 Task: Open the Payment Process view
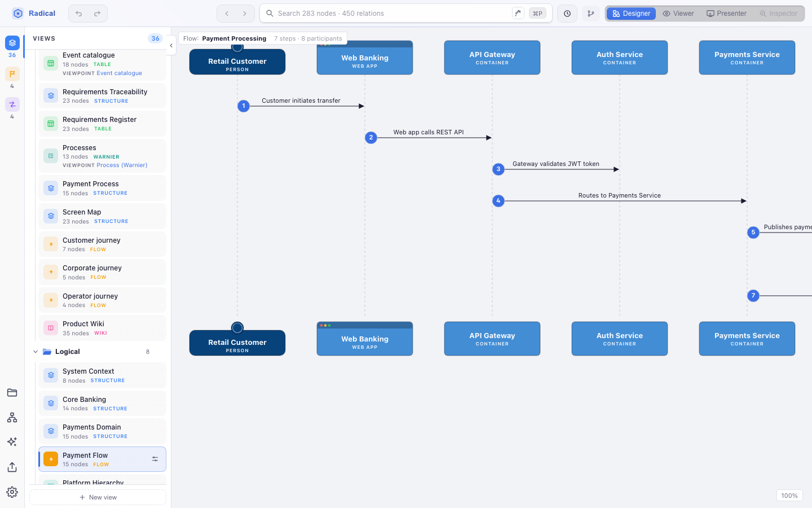point(102,188)
